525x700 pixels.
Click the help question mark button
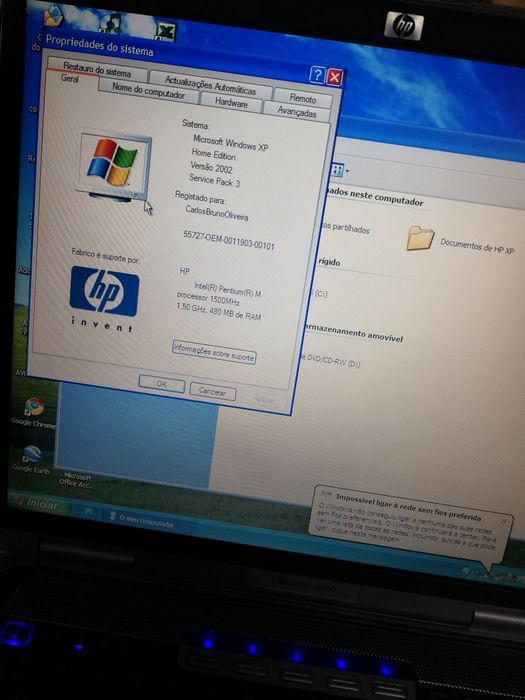point(317,75)
